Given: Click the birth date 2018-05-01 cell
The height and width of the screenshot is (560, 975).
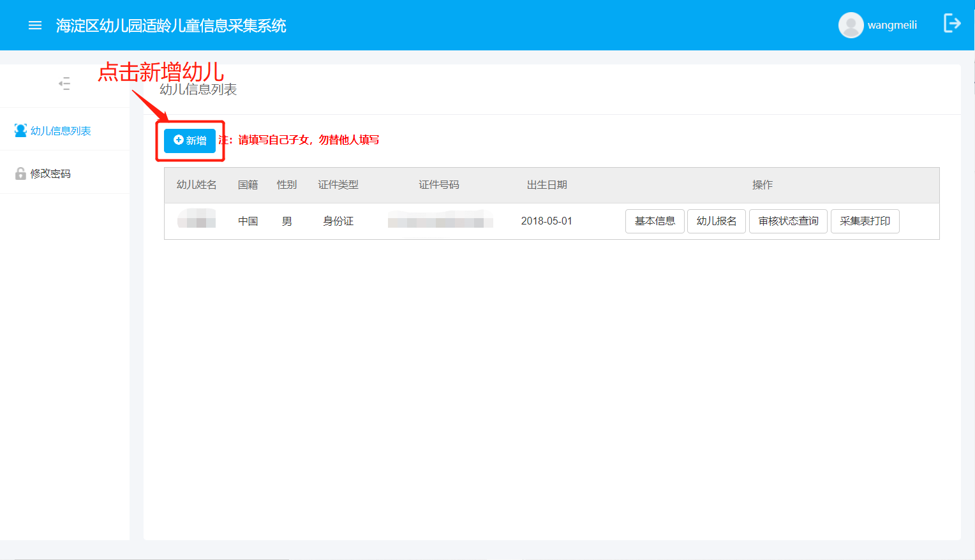Looking at the screenshot, I should pos(546,221).
